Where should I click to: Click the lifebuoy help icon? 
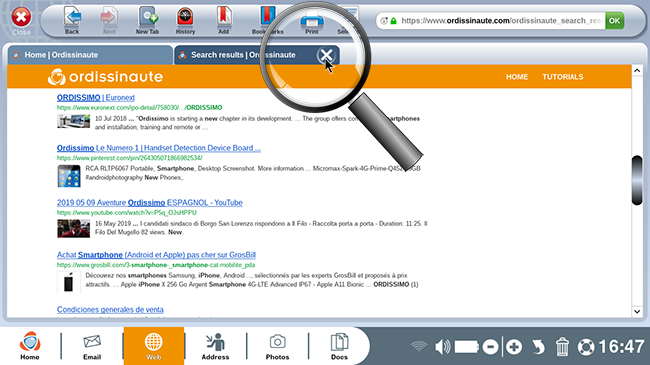pos(586,347)
